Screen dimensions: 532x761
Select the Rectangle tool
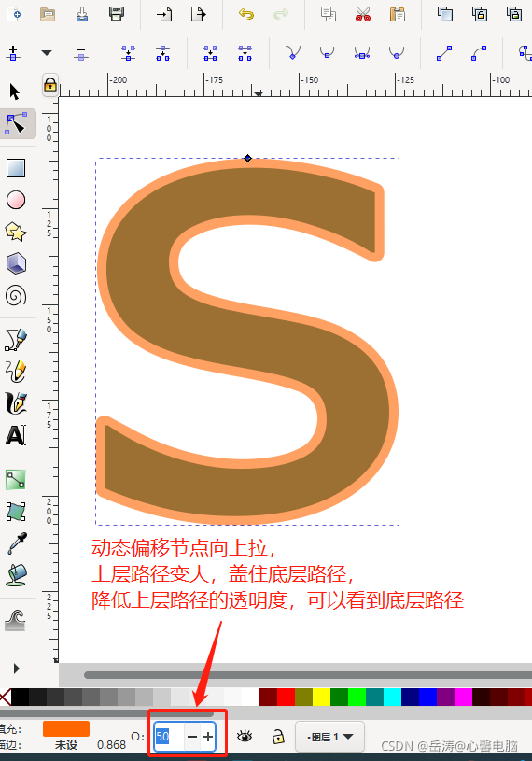[16, 168]
